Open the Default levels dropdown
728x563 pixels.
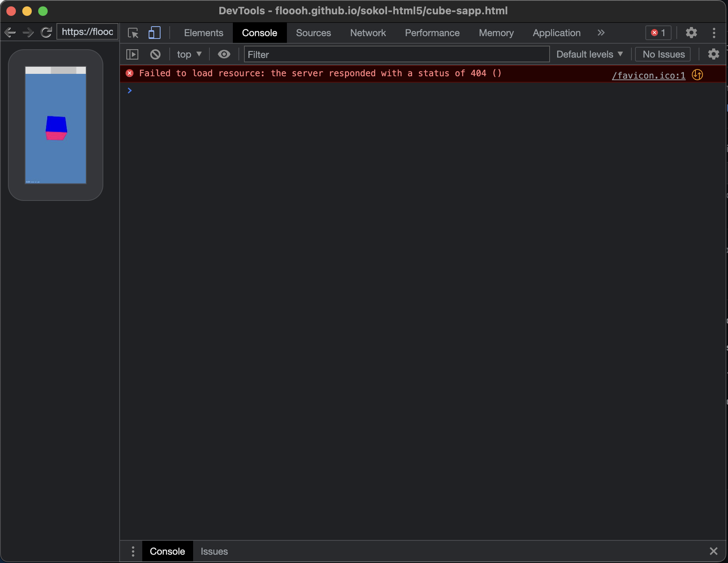pyautogui.click(x=589, y=54)
